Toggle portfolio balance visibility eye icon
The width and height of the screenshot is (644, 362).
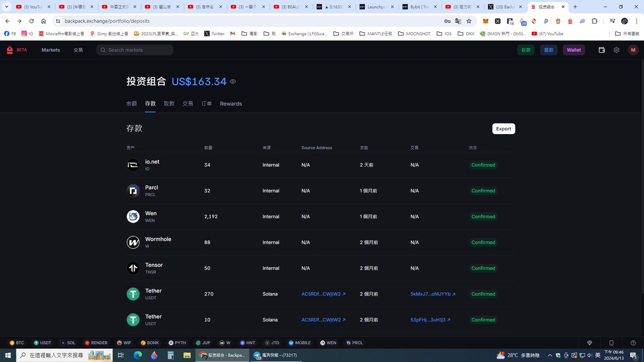coord(233,82)
